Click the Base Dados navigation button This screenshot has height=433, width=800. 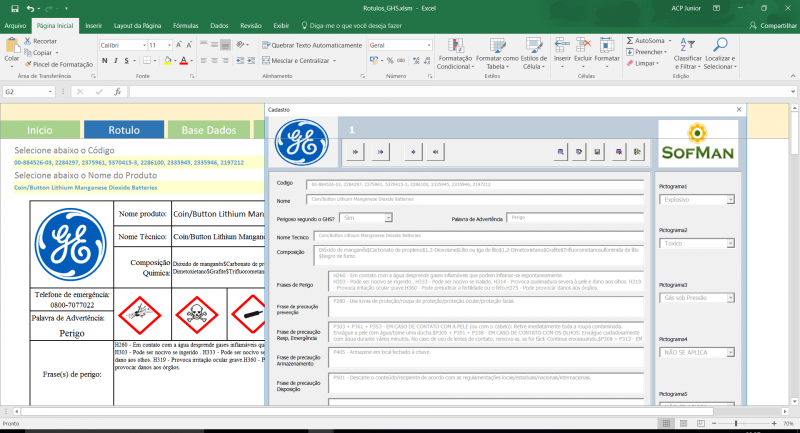pos(208,130)
